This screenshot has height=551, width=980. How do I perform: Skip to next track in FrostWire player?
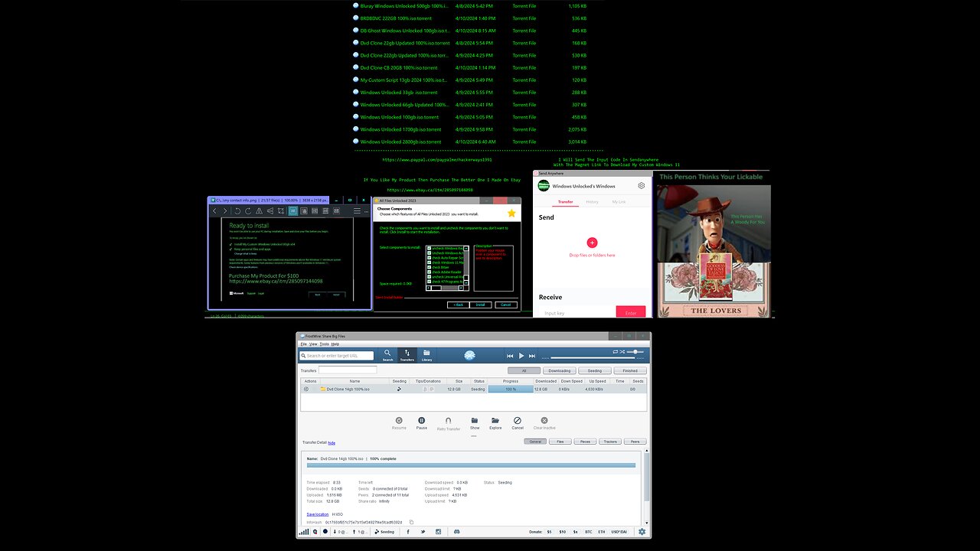532,355
